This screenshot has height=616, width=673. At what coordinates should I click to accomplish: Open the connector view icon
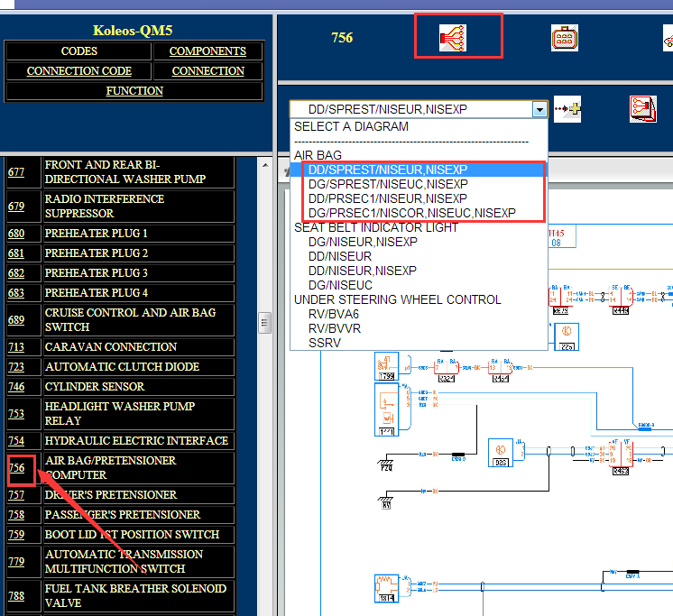coord(565,38)
